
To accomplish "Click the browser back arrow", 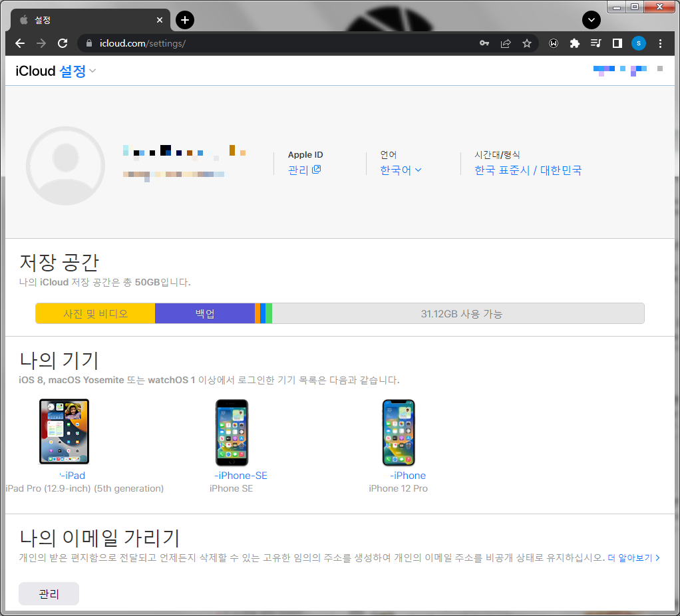I will click(x=20, y=43).
